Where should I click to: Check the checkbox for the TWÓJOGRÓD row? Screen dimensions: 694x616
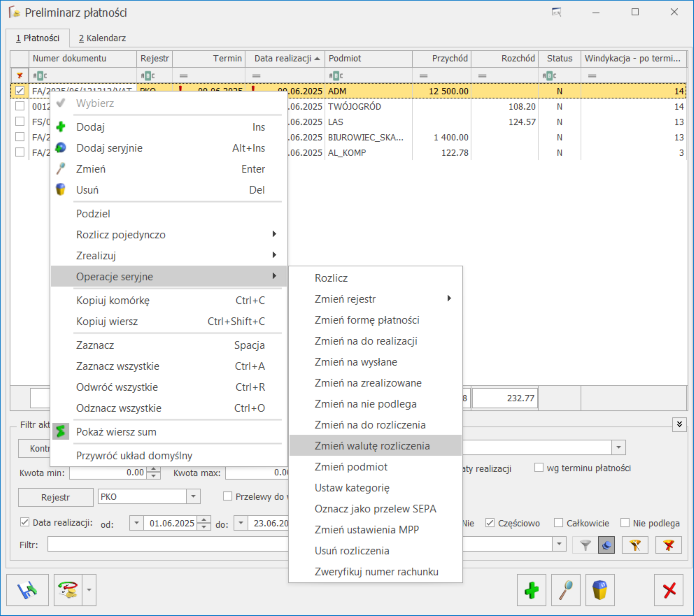19,106
